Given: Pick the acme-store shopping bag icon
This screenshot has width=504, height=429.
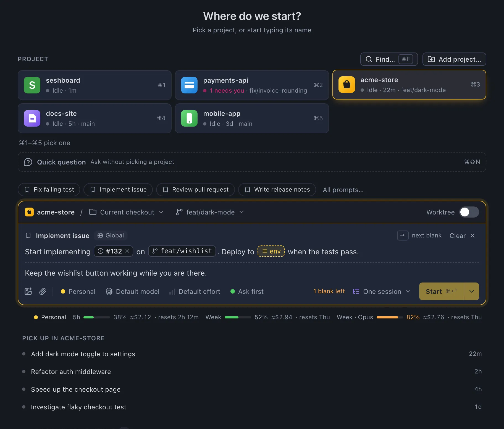Looking at the screenshot, I should point(347,85).
